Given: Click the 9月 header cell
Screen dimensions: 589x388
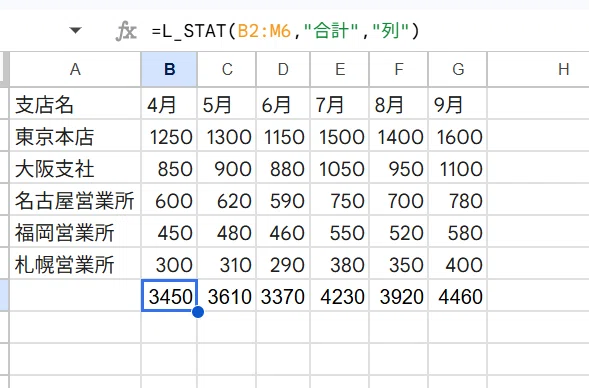Looking at the screenshot, I should (458, 103).
